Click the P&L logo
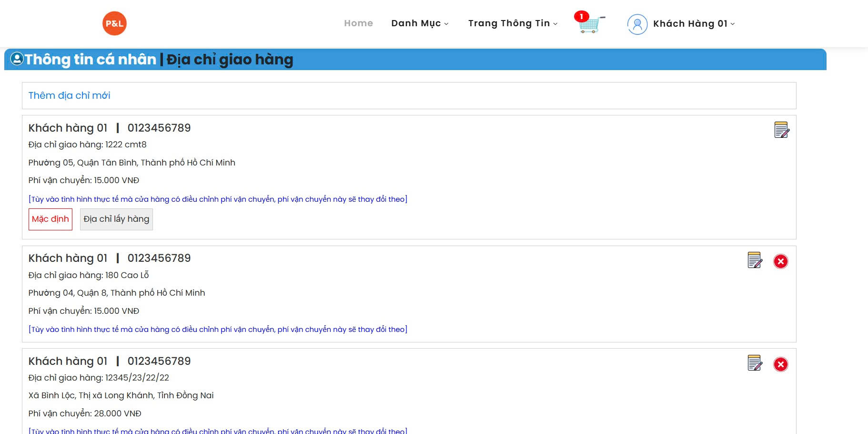The width and height of the screenshot is (868, 434). click(114, 22)
